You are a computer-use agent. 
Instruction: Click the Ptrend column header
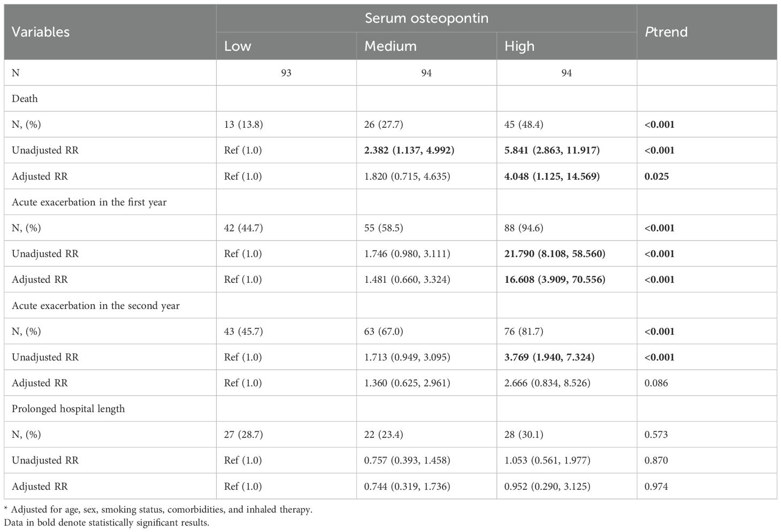click(666, 32)
